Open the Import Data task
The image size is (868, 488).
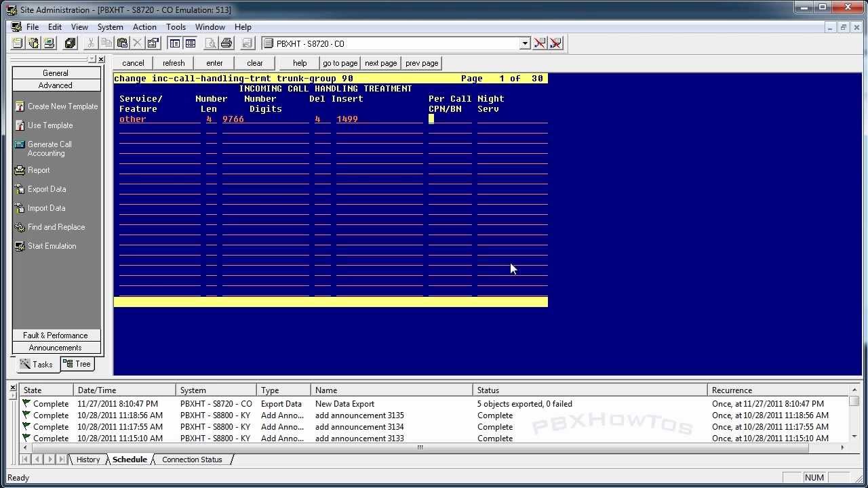click(x=41, y=208)
